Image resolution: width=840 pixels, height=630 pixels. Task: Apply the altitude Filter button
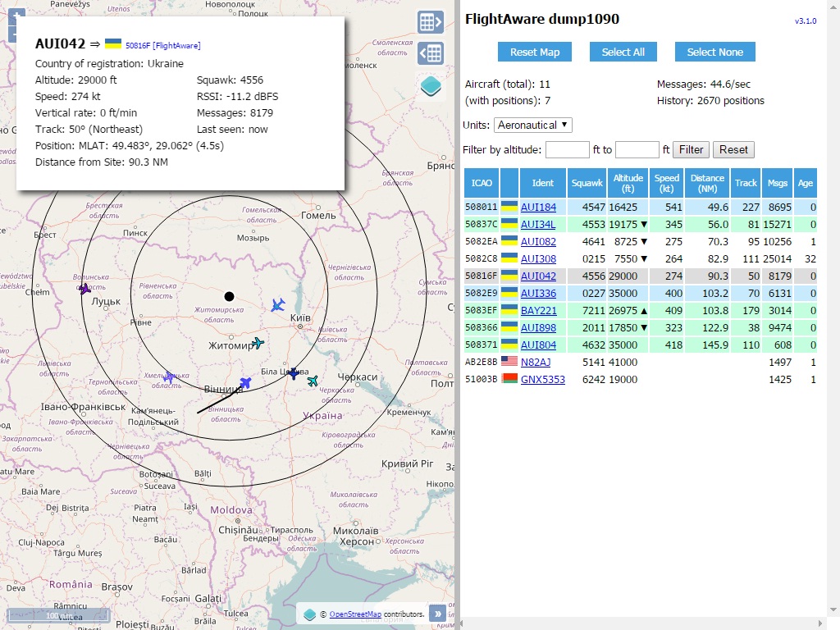click(x=691, y=149)
